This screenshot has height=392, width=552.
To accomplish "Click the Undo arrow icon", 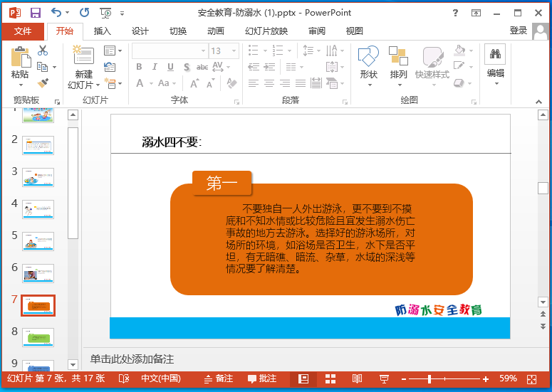I will click(x=57, y=12).
